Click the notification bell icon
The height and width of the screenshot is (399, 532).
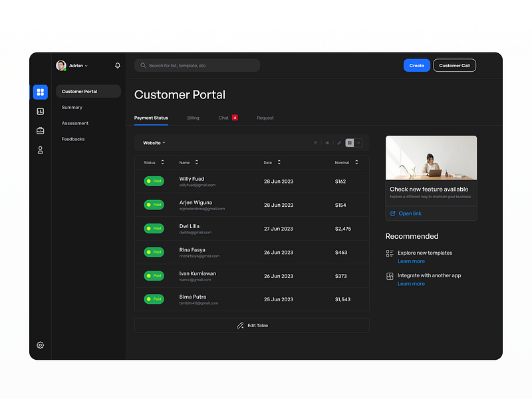pyautogui.click(x=117, y=65)
